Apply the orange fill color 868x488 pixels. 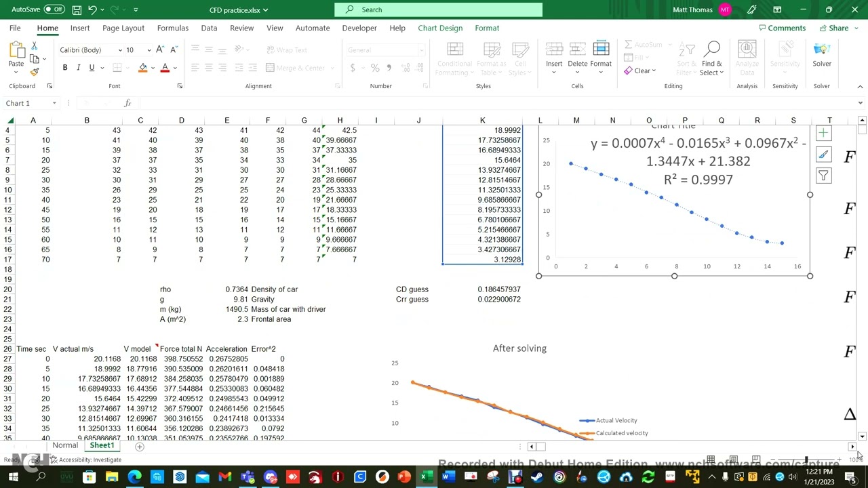[x=142, y=68]
